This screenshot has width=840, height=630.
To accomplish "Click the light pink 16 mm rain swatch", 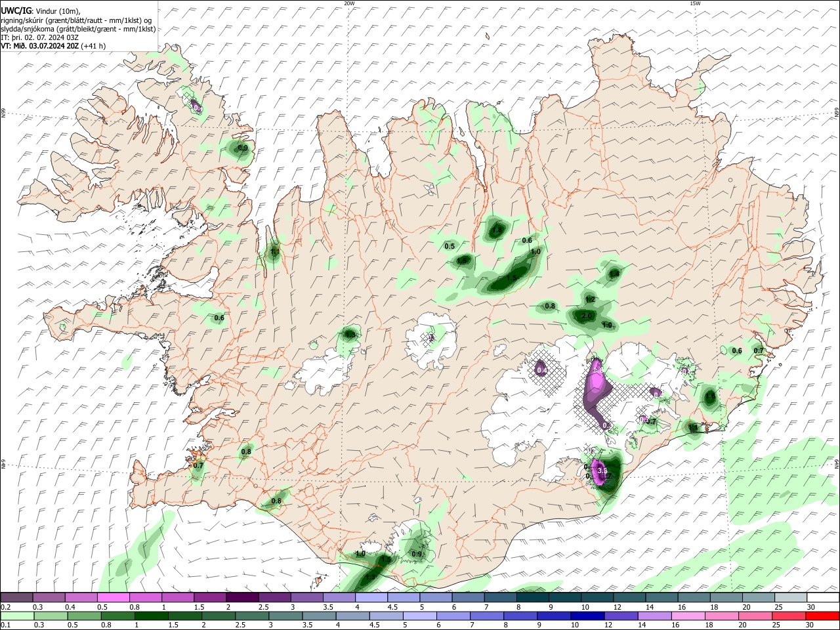I will pyautogui.click(x=688, y=616).
